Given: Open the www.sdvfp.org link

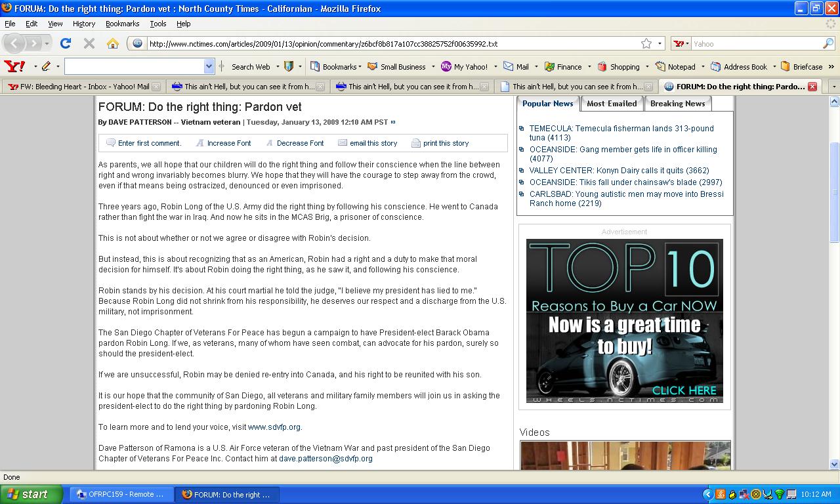Looking at the screenshot, I should 274,427.
